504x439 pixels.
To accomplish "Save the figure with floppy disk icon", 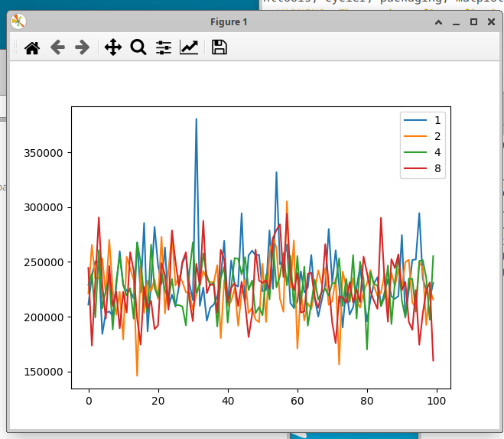I will (219, 48).
